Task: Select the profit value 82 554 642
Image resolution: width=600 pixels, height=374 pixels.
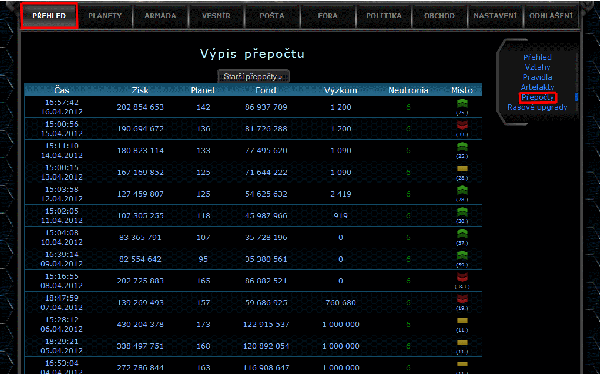Action: 140,259
